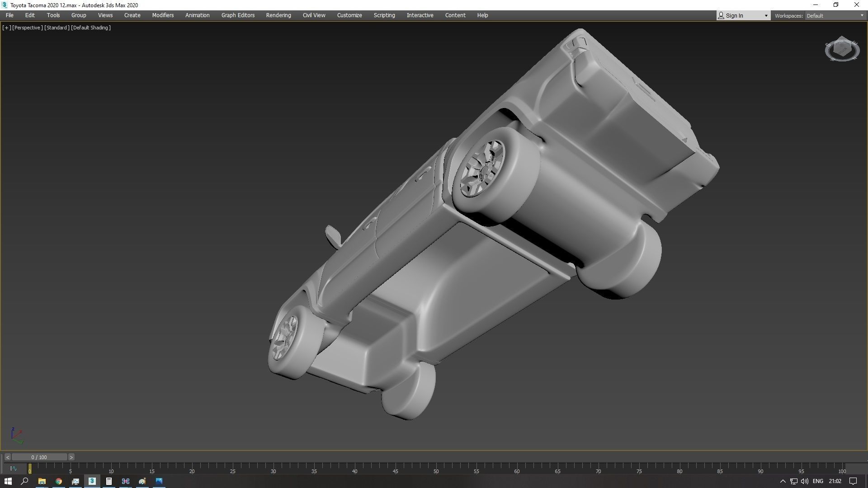868x488 pixels.
Task: Open the Mini Curve Editor toggle icon
Action: tap(13, 469)
